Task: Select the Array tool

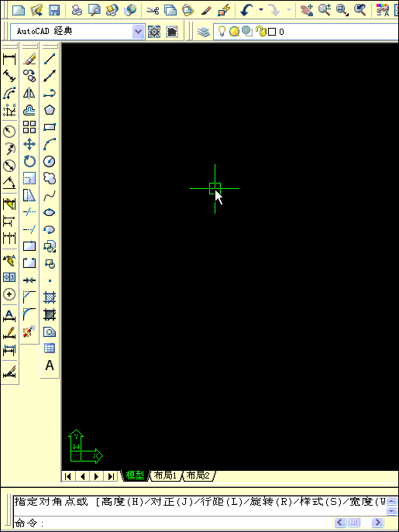Action: point(29,127)
